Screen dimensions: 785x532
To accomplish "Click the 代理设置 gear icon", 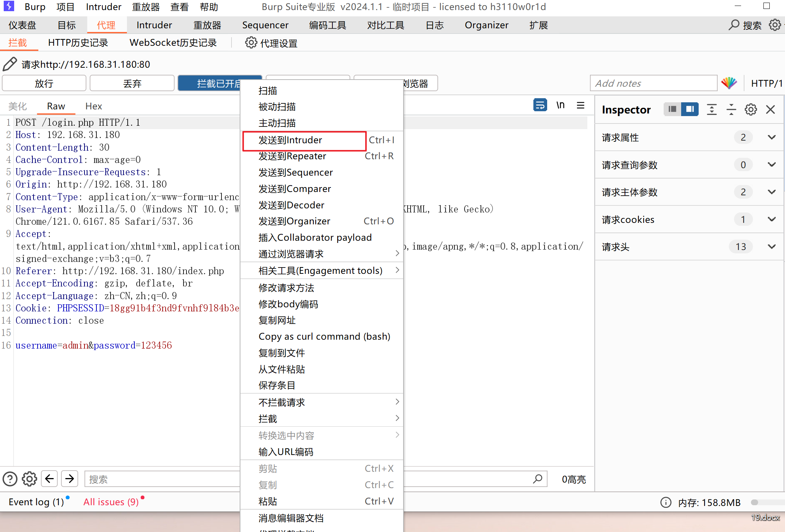I will point(251,43).
